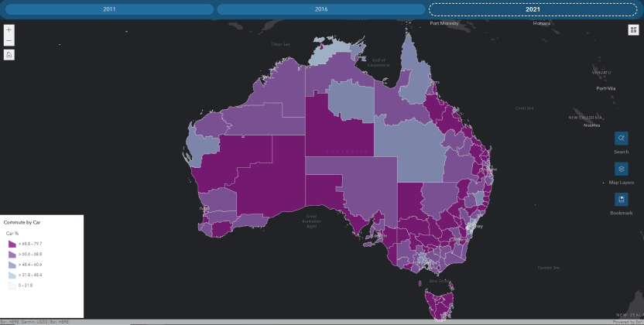Switch to the 2011 tab
The image size is (644, 325).
(109, 9)
